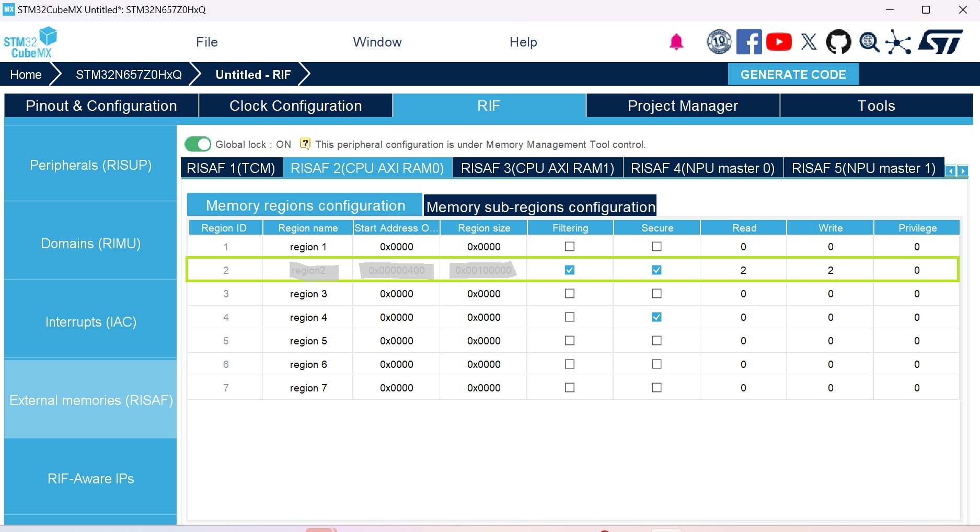
Task: Open Peripherals (RISUP) in the sidebar
Action: 90,165
